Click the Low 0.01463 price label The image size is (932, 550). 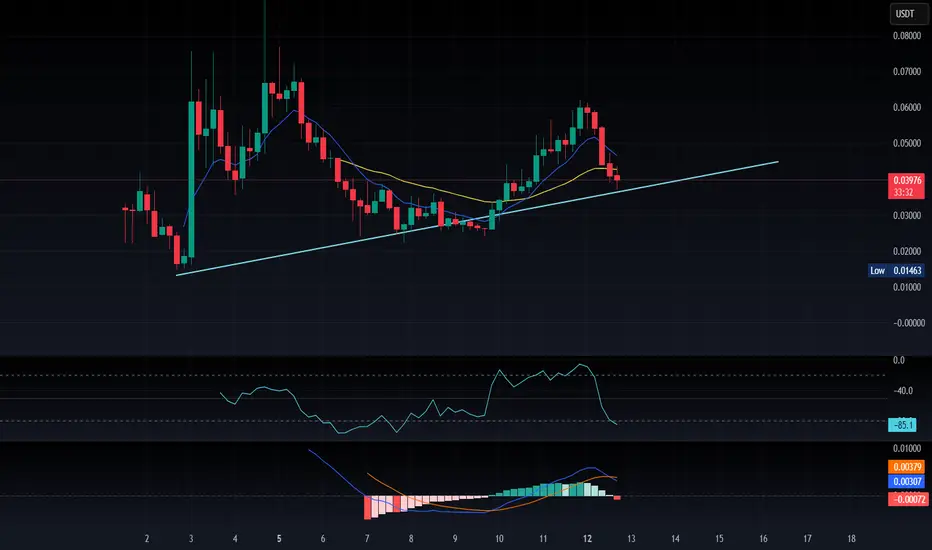tap(896, 271)
